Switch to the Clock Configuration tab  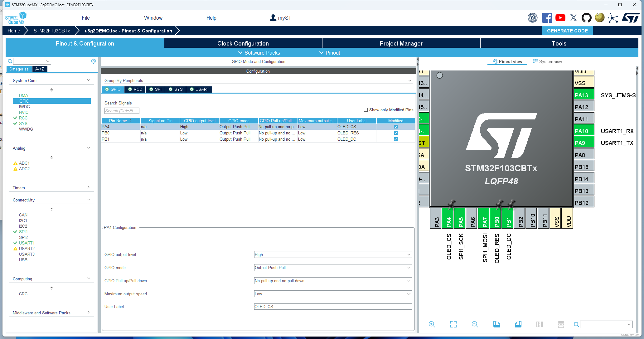243,43
